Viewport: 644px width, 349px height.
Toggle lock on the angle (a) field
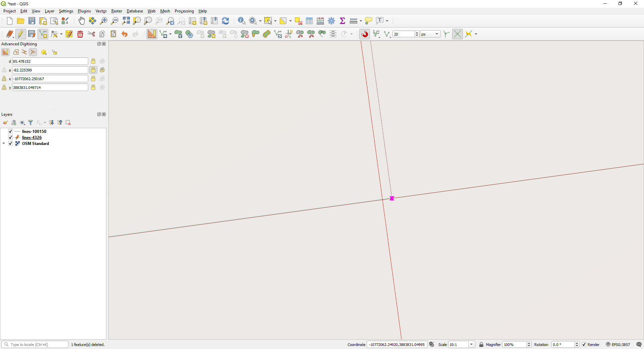pyautogui.click(x=93, y=70)
